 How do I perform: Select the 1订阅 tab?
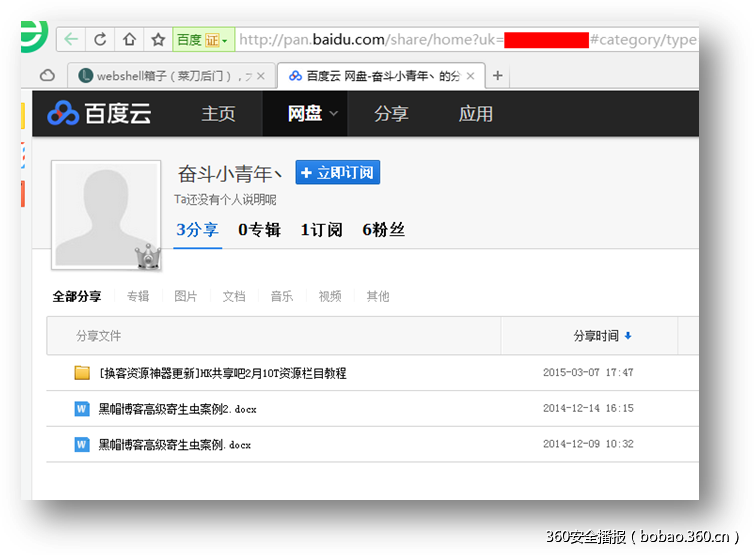pos(321,230)
